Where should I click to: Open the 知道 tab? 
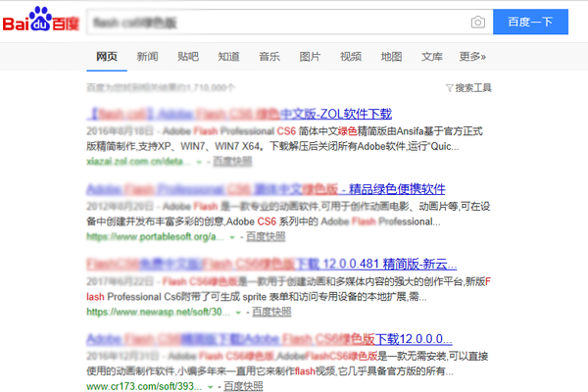(x=228, y=56)
